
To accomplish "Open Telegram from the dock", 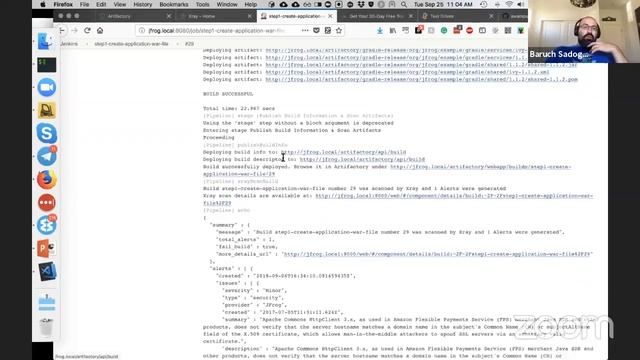I will click(x=47, y=156).
